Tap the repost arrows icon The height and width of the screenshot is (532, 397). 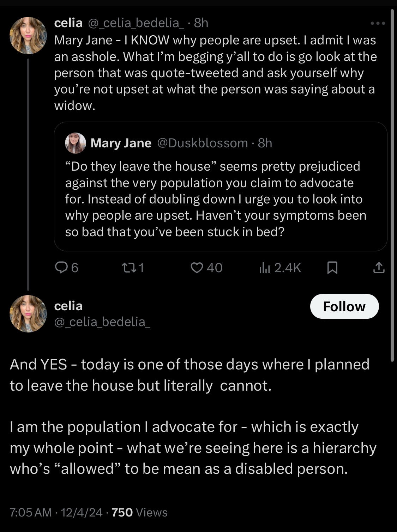pos(127,268)
